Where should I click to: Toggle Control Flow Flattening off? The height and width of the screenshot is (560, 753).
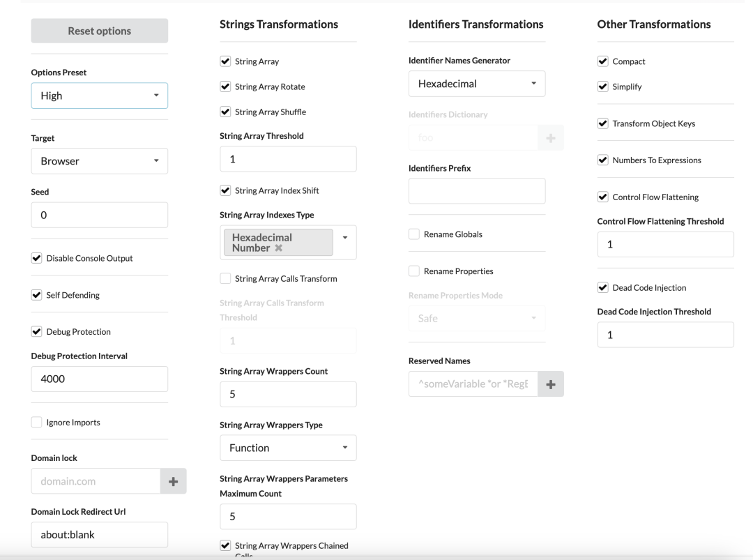point(603,197)
